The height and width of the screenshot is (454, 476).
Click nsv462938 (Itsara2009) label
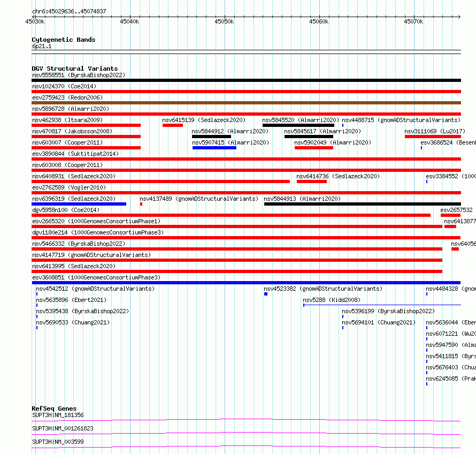[67, 120]
